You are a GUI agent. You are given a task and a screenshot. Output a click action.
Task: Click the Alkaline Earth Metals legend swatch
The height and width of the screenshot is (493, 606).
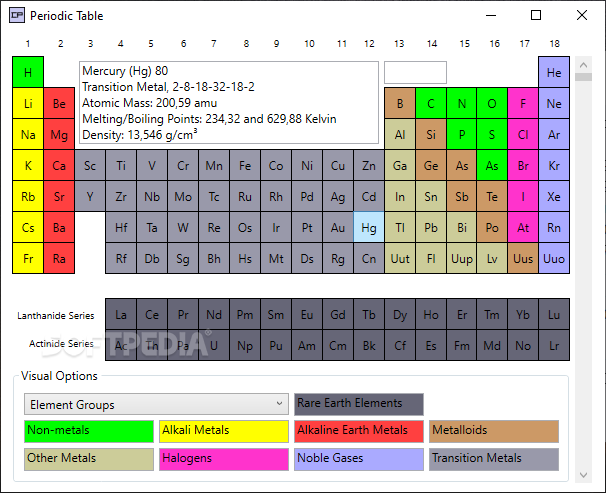pyautogui.click(x=359, y=431)
